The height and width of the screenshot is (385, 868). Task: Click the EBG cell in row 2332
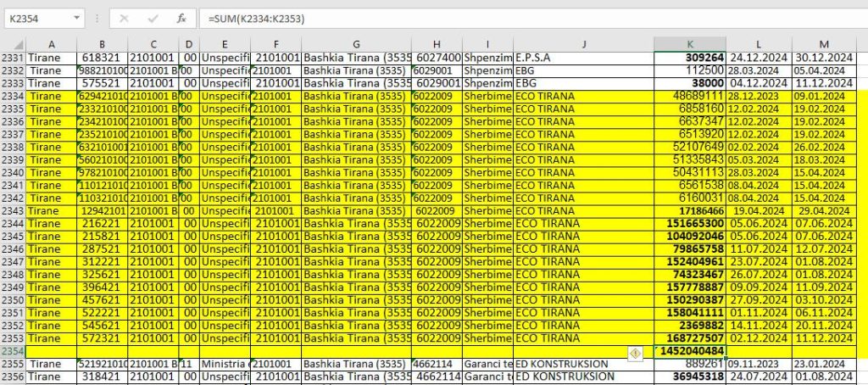[x=583, y=70]
